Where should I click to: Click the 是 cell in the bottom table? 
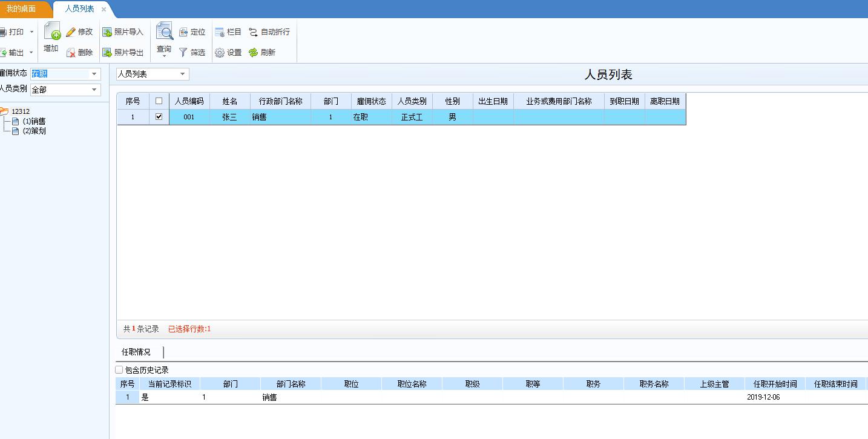[x=169, y=397]
